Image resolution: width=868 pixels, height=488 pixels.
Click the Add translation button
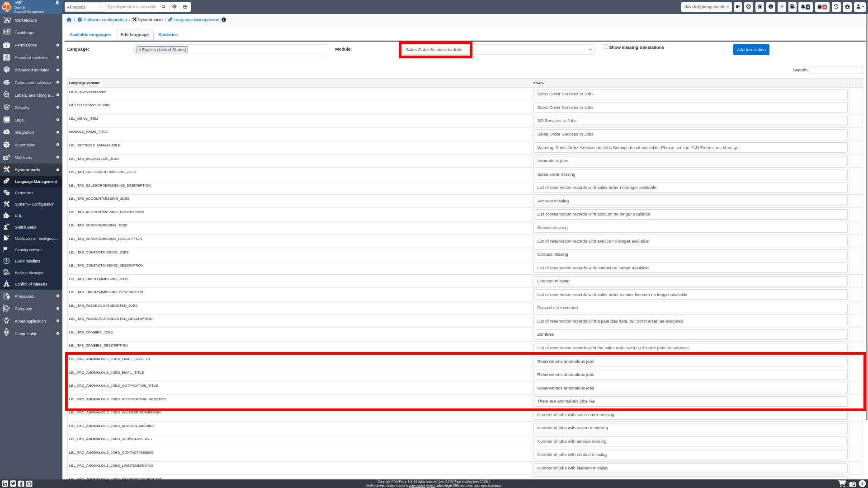(x=751, y=50)
